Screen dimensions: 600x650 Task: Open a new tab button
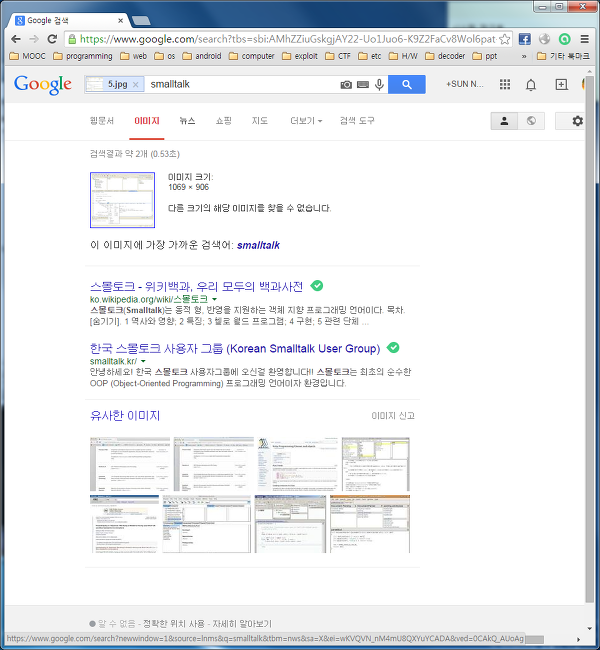point(141,20)
